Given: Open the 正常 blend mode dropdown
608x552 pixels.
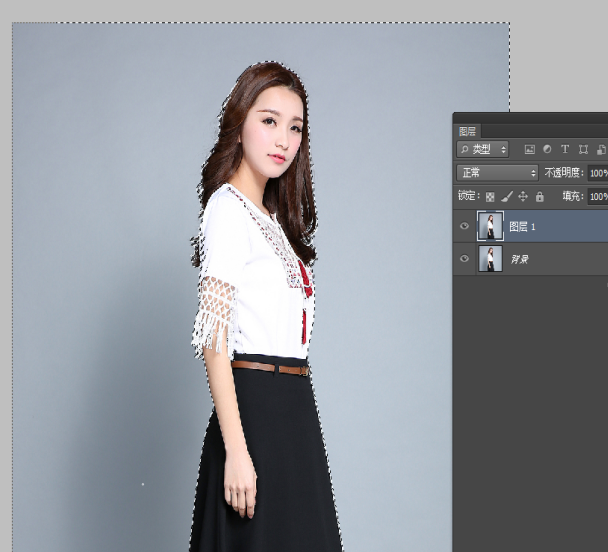Looking at the screenshot, I should (x=497, y=173).
